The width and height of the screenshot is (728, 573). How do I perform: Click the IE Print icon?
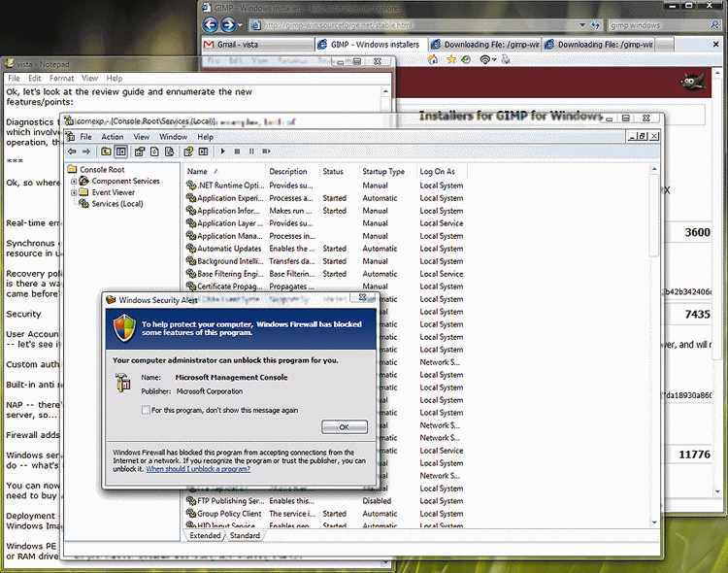click(x=506, y=59)
